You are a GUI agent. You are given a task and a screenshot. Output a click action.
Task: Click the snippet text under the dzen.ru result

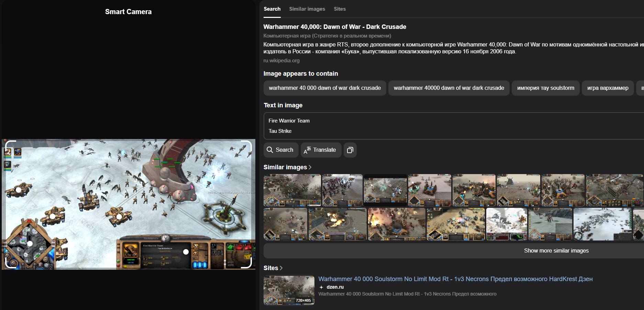tap(407, 294)
